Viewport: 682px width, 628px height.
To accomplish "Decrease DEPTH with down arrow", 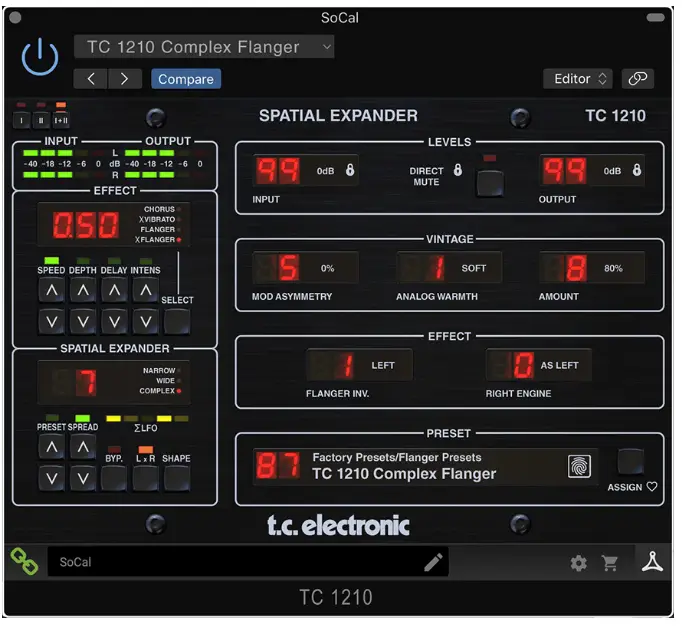I will [83, 322].
